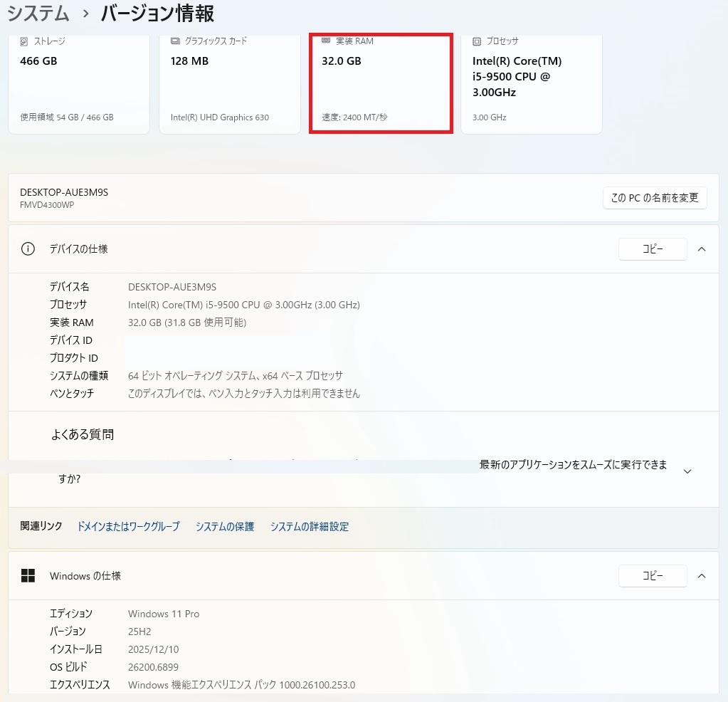Collapse the デバイスの仕様 section with its chevron

(x=702, y=249)
